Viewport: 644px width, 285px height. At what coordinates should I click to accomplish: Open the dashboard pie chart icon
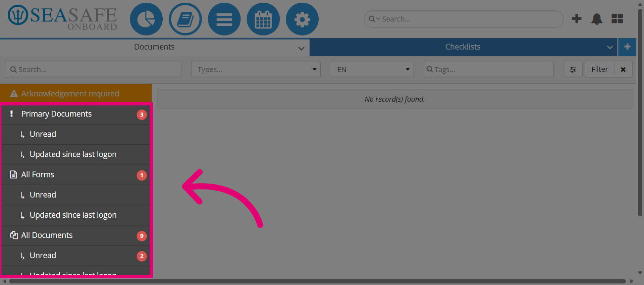tap(146, 19)
